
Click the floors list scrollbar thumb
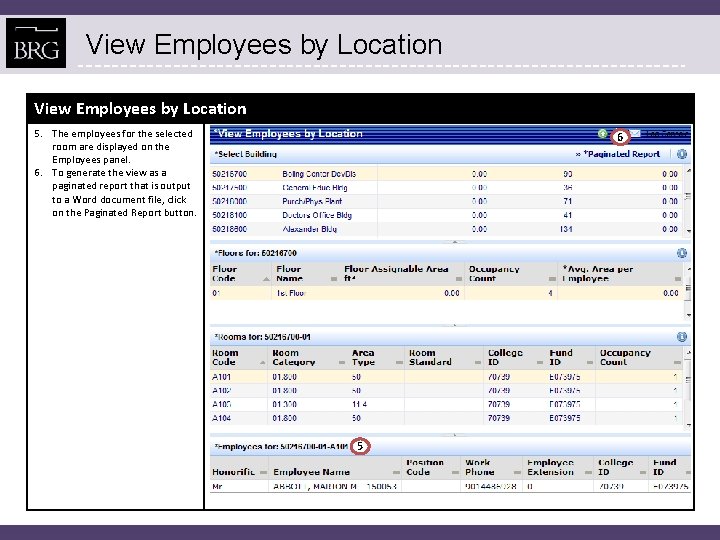(688, 288)
